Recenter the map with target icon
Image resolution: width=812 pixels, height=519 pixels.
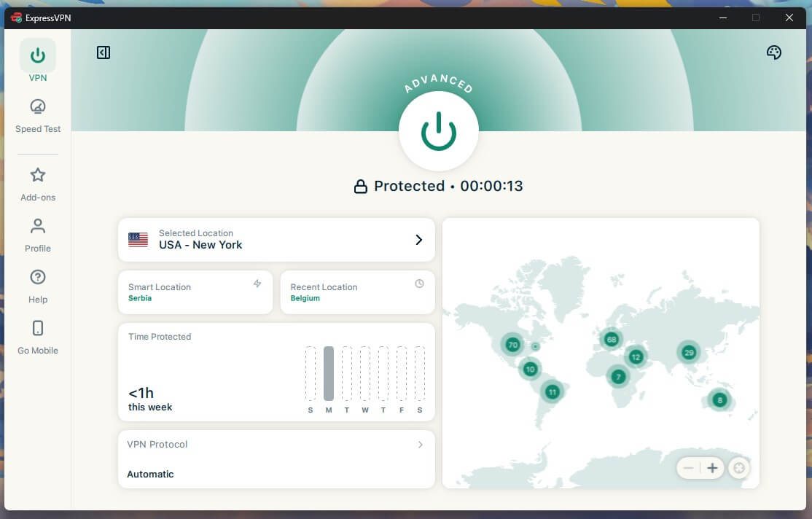739,468
